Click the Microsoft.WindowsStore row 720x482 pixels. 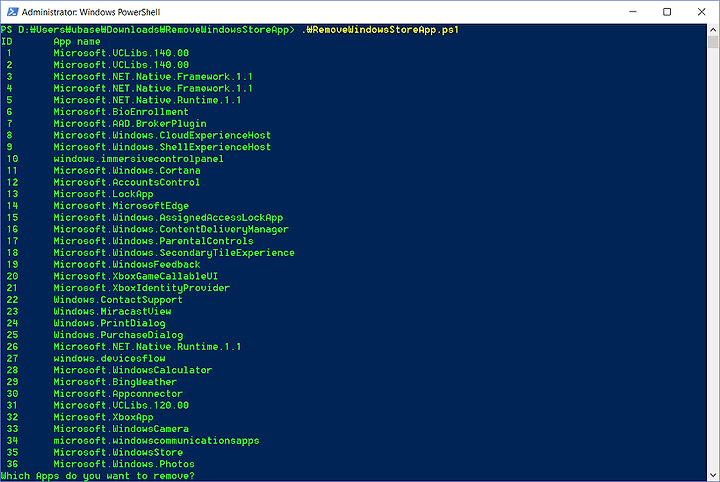pyautogui.click(x=118, y=453)
